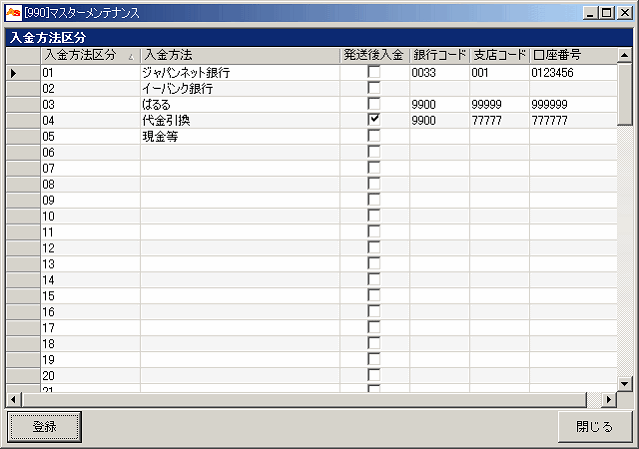The height and width of the screenshot is (449, 639).
Task: Click the horizontal scrollbar thumb
Action: click(304, 400)
